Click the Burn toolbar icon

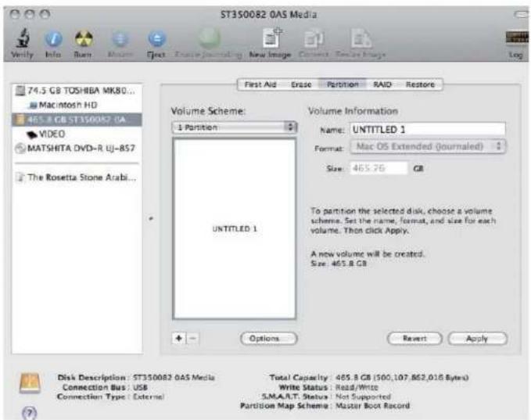(x=84, y=38)
